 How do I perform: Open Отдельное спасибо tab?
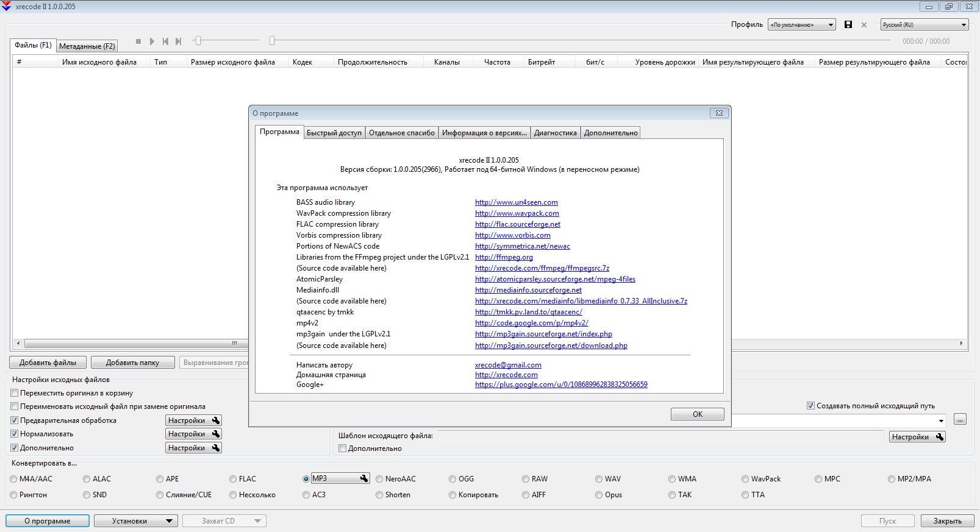(402, 133)
